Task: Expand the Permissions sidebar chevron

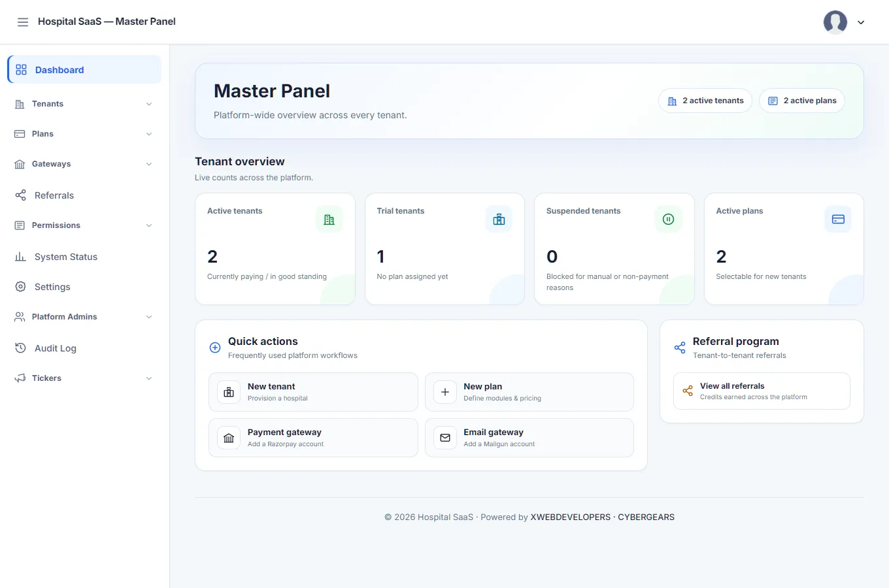Action: click(149, 225)
